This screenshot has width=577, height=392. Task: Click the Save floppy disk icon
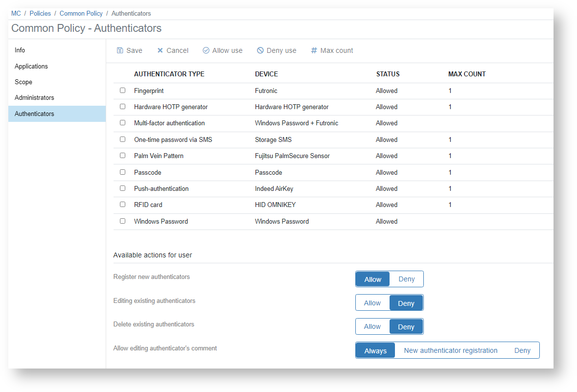(120, 50)
